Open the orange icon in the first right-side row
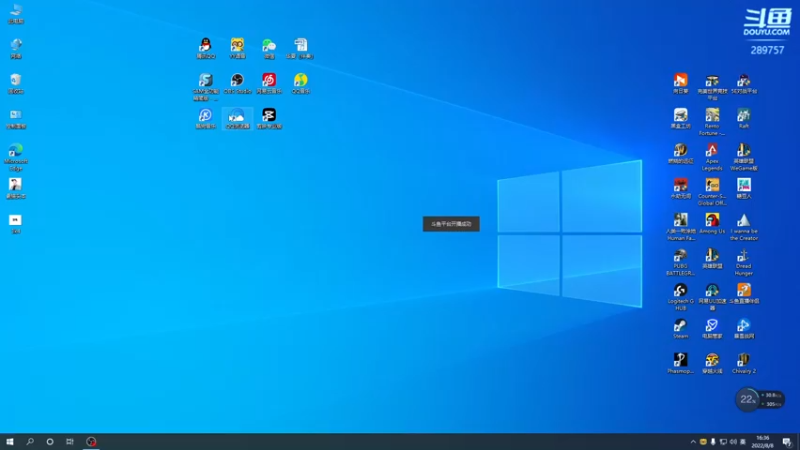 click(x=680, y=84)
